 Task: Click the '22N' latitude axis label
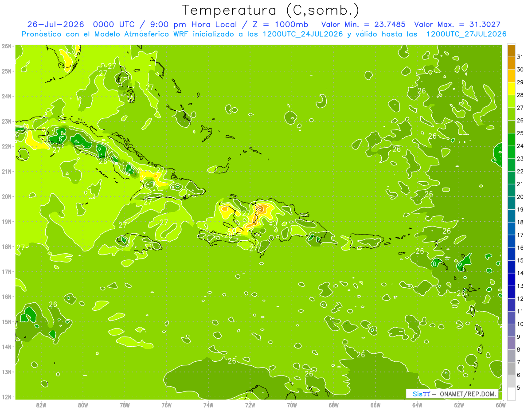(x=7, y=146)
